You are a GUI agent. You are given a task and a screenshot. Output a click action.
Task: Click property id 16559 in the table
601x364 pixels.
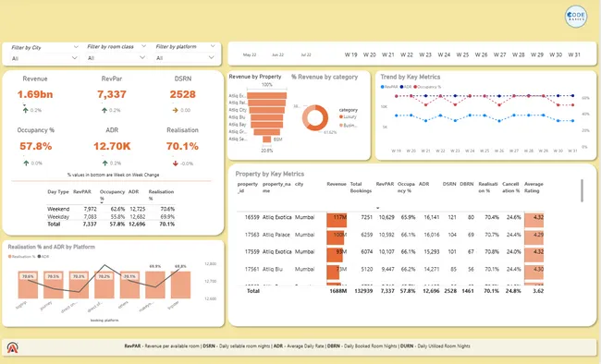coord(252,217)
